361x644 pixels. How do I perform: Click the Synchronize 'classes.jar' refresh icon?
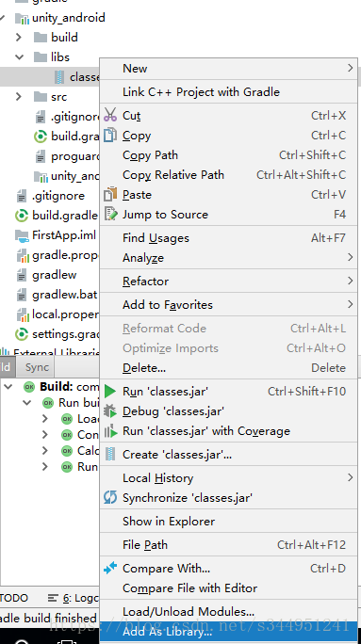110,498
